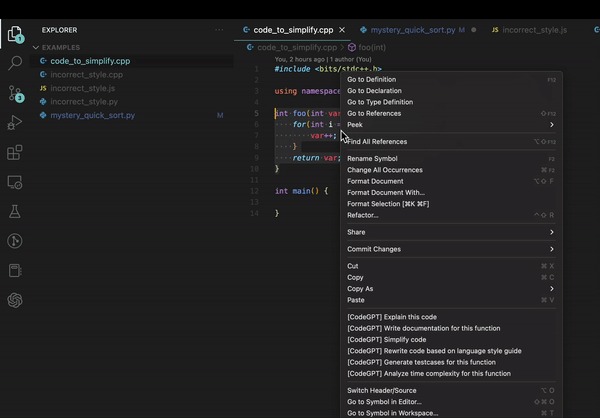The width and height of the screenshot is (600, 418).
Task: Open Source Control view with badge 3
Action: point(15,93)
